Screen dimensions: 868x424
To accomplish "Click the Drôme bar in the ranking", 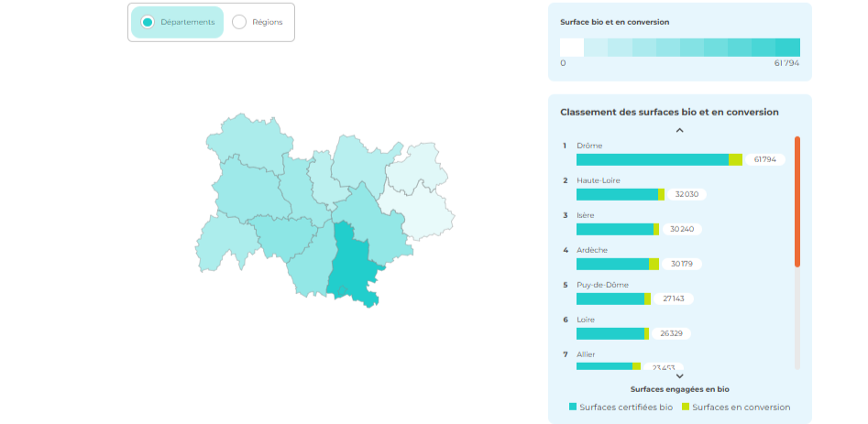I will coord(659,159).
